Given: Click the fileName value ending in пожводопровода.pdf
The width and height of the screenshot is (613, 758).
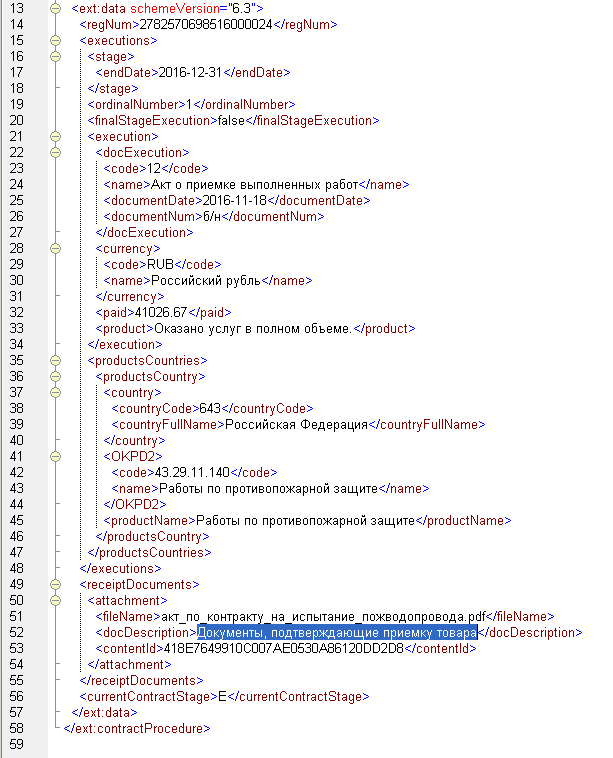Looking at the screenshot, I should click(323, 617).
